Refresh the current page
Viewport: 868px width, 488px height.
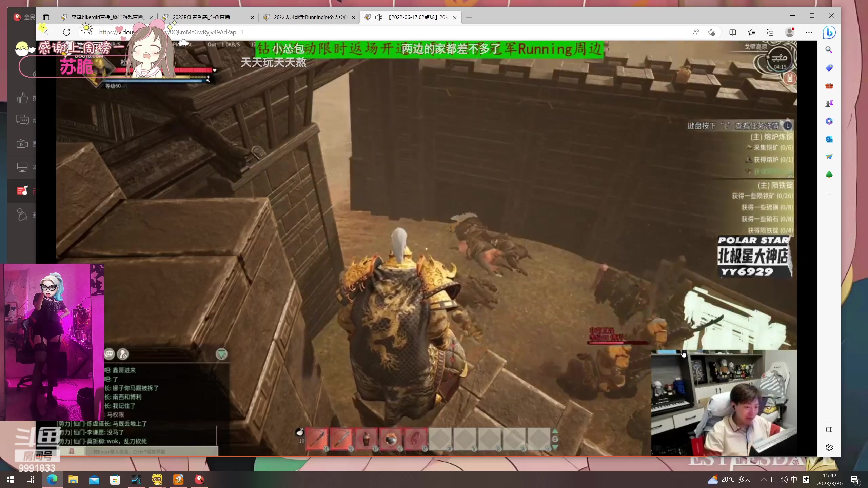tap(66, 32)
